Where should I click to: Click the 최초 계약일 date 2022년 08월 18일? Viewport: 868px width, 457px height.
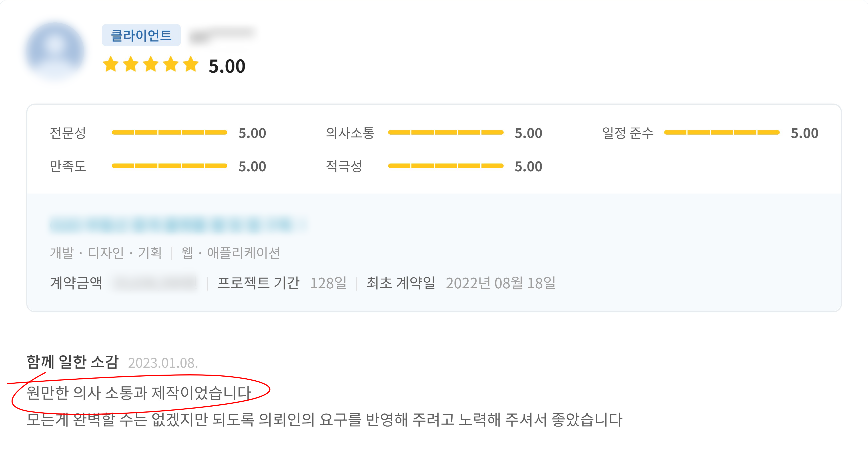[500, 283]
